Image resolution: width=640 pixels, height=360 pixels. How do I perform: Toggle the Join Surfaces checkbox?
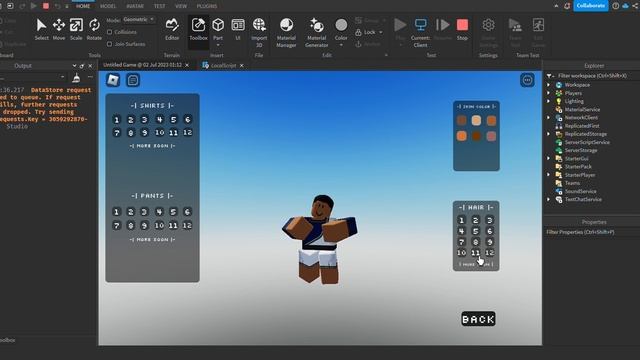[109, 44]
